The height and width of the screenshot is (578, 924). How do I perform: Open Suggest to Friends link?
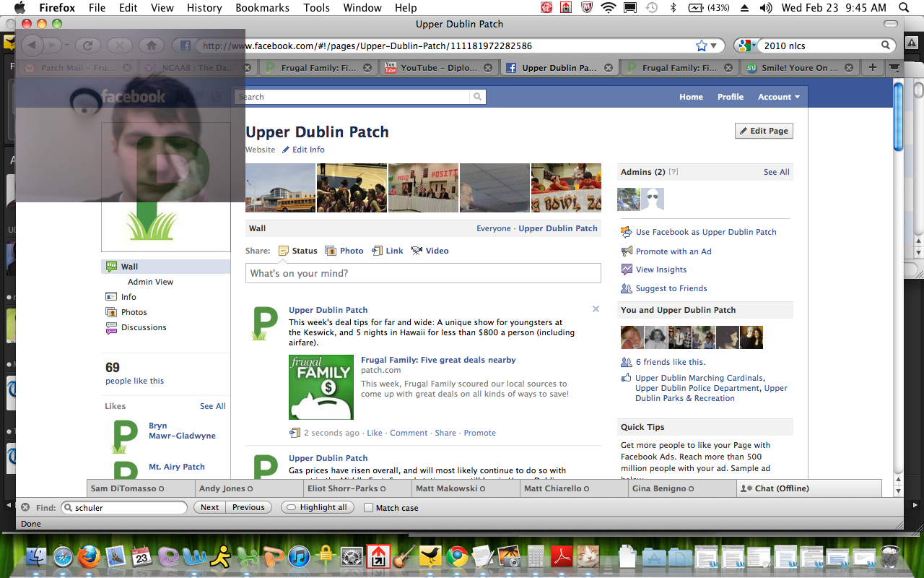pyautogui.click(x=671, y=288)
